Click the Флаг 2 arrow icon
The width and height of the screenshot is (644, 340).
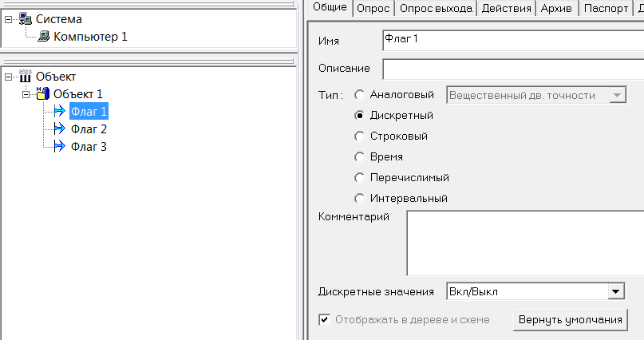coord(60,129)
